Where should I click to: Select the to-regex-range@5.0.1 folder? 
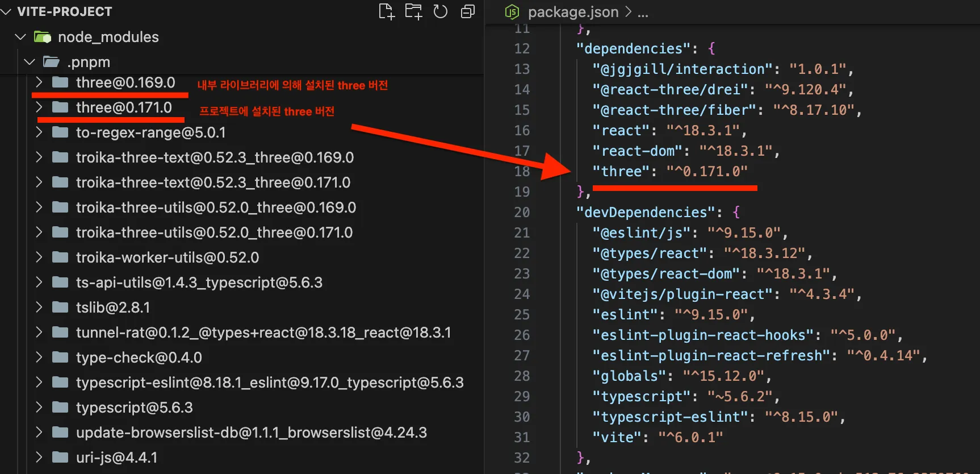point(150,132)
